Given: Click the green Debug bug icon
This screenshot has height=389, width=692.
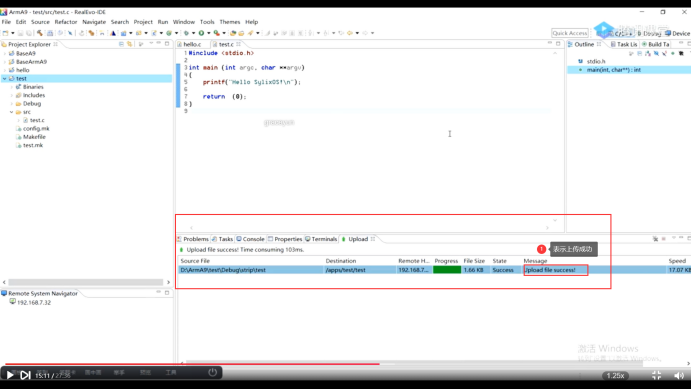Looking at the screenshot, I should pyautogui.click(x=186, y=33).
